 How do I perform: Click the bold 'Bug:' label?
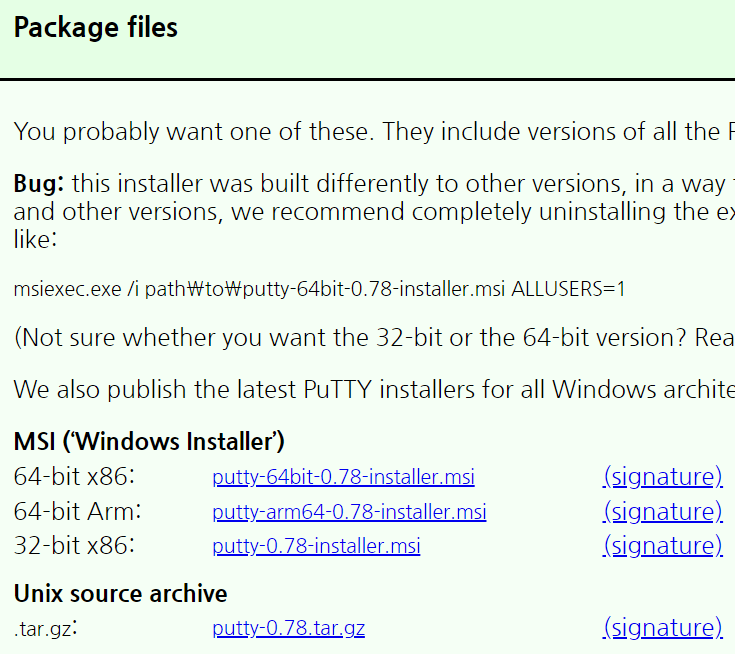tap(39, 185)
